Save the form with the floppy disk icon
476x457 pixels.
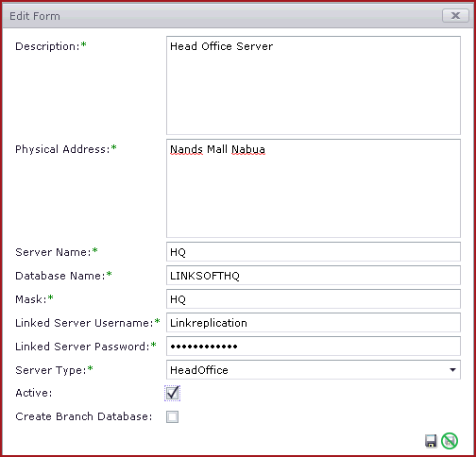point(431,441)
